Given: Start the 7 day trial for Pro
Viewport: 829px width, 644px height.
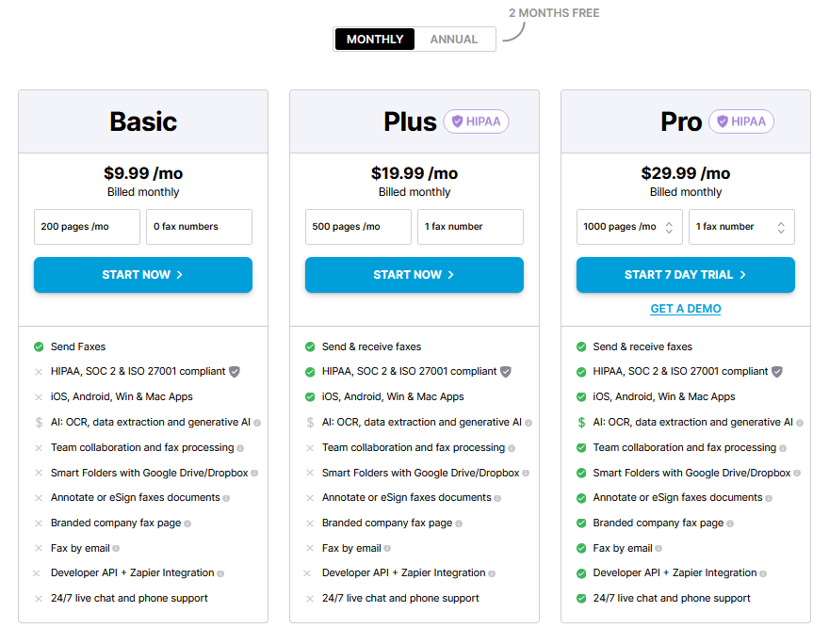Looking at the screenshot, I should tap(686, 275).
